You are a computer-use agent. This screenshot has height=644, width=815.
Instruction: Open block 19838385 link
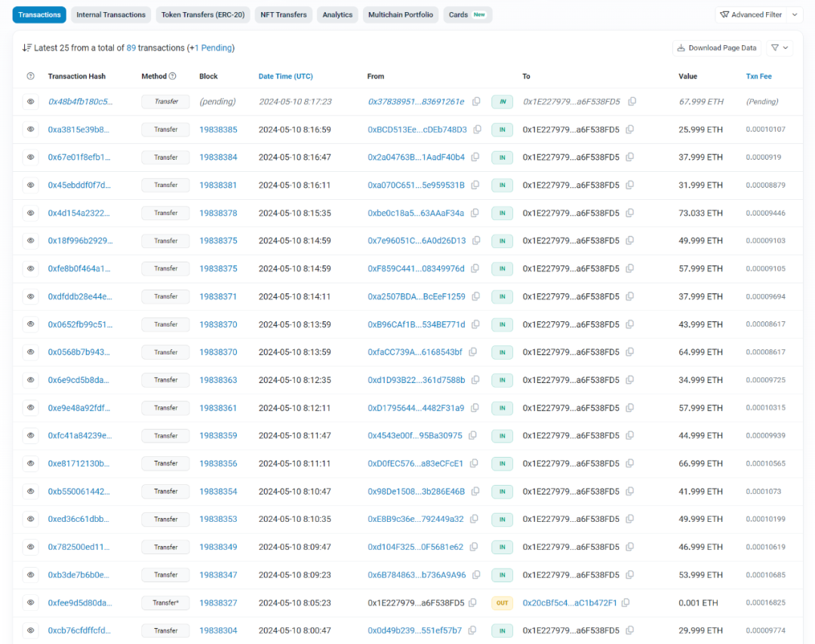218,130
